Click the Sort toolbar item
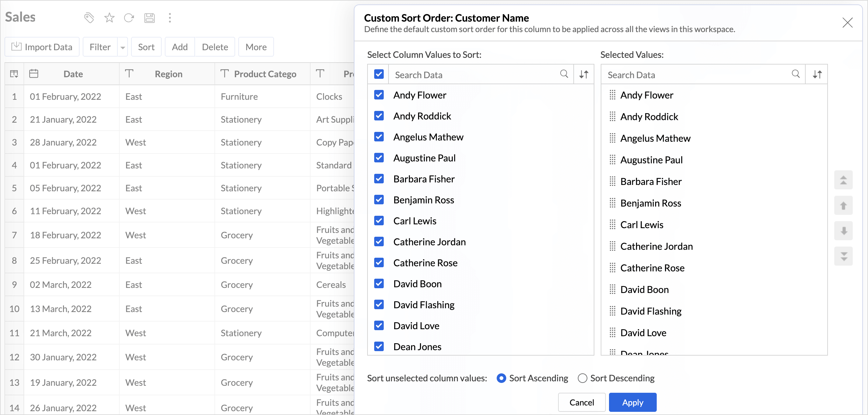The height and width of the screenshot is (415, 868). coord(146,47)
